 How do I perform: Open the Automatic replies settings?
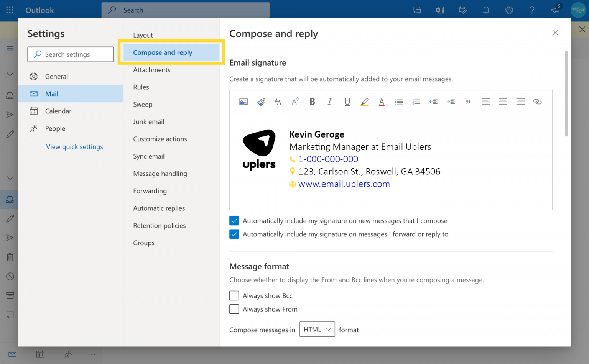pos(159,208)
